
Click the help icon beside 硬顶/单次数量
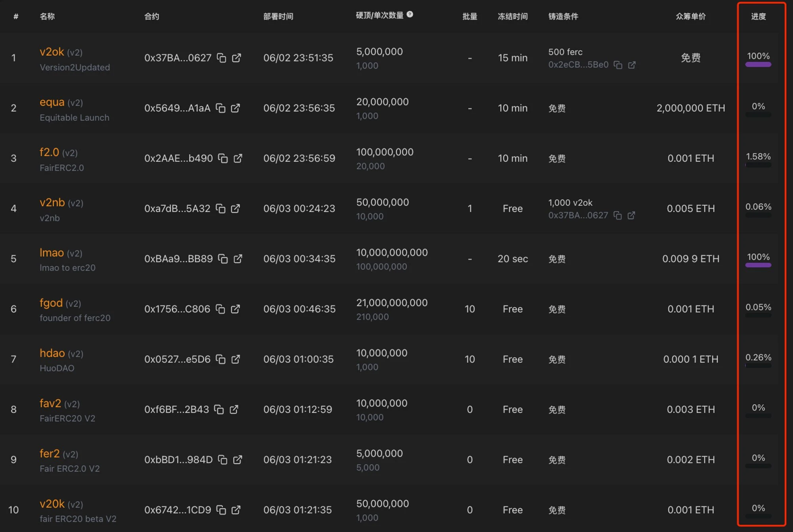coord(410,15)
